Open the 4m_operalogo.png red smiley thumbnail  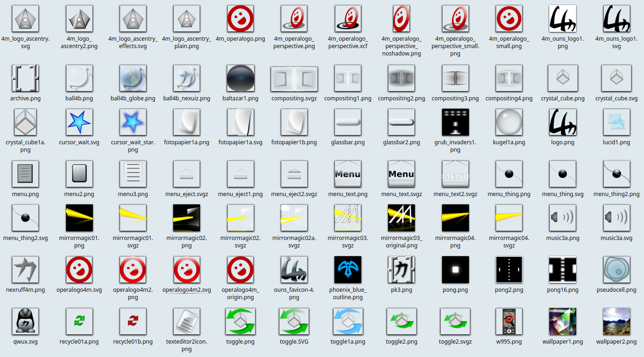click(240, 18)
